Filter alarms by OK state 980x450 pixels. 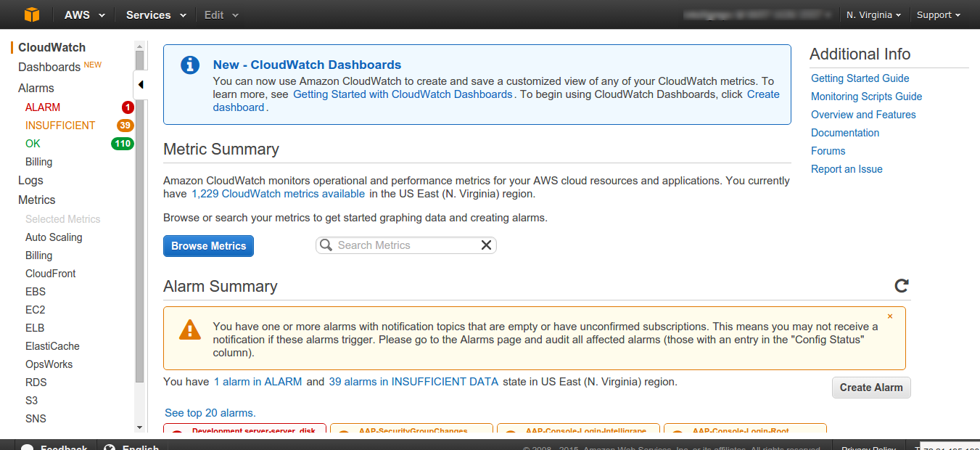(33, 144)
